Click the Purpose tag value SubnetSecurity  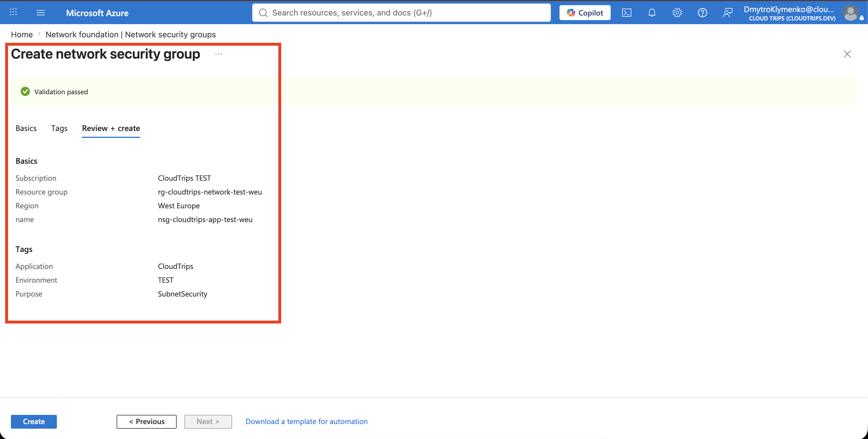183,294
